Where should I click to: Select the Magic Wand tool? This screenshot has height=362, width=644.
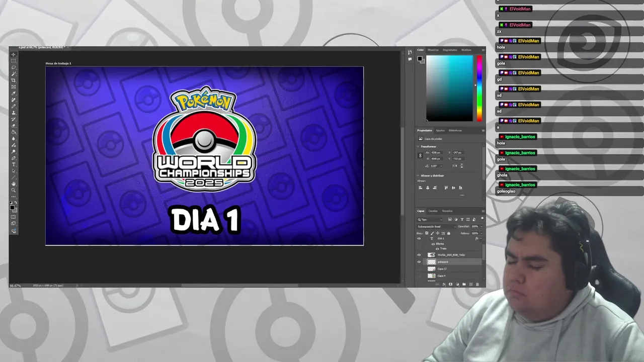14,74
